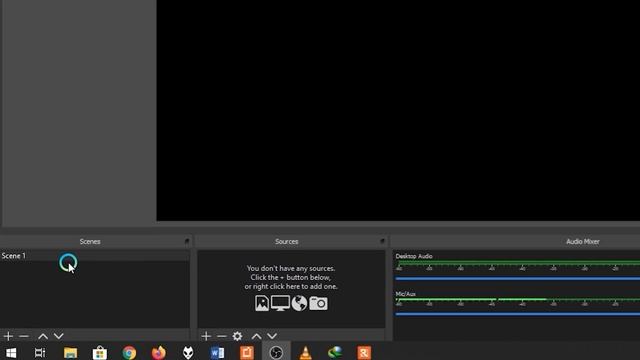Screen dimensions: 640x360
Task: Open Microsoft Word from the taskbar
Action: [217, 353]
